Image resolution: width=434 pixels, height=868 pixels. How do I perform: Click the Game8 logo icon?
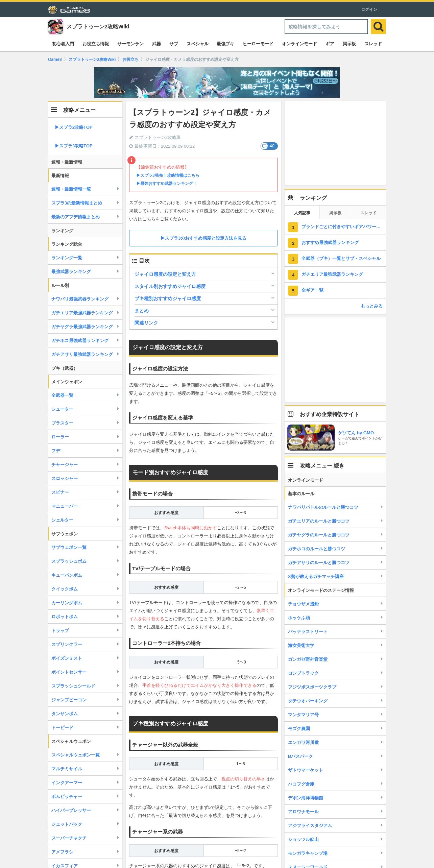point(69,9)
